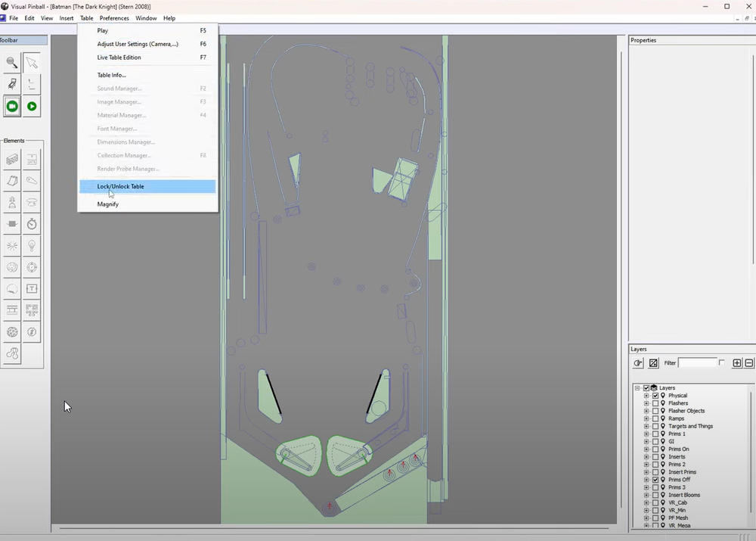Click the add layer plus icon
The image size is (756, 541).
click(x=737, y=363)
